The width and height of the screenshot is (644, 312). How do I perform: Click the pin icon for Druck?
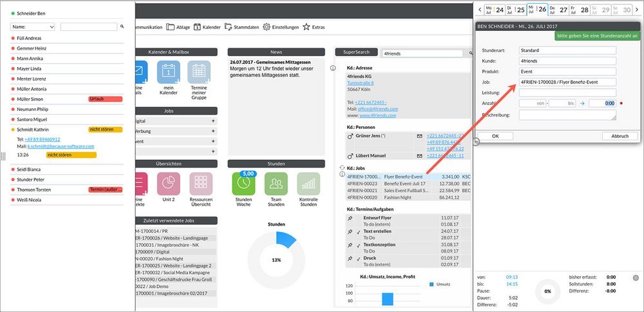(x=350, y=258)
